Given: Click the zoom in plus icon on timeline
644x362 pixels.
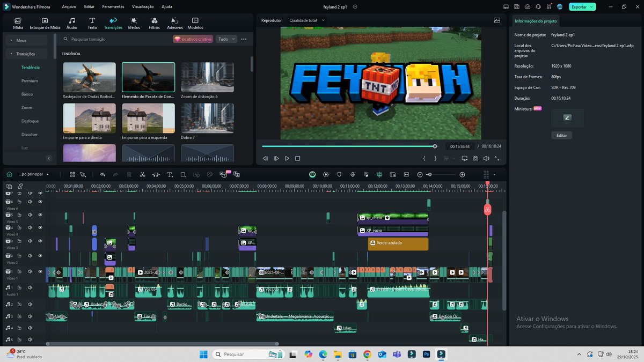Looking at the screenshot, I should pyautogui.click(x=462, y=174).
